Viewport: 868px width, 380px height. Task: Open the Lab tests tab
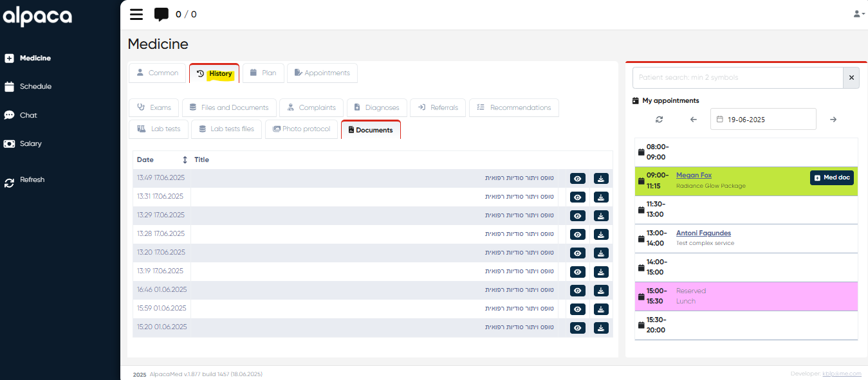pos(159,129)
